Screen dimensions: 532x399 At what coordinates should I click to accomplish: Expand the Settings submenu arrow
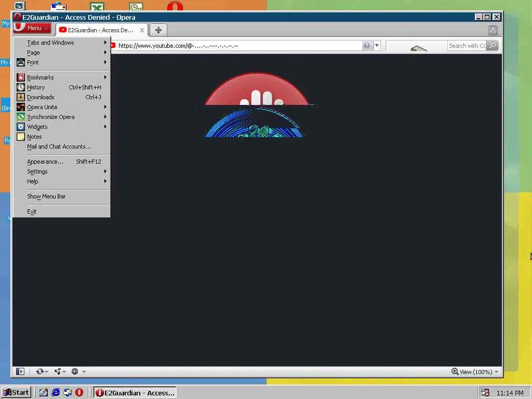[105, 171]
